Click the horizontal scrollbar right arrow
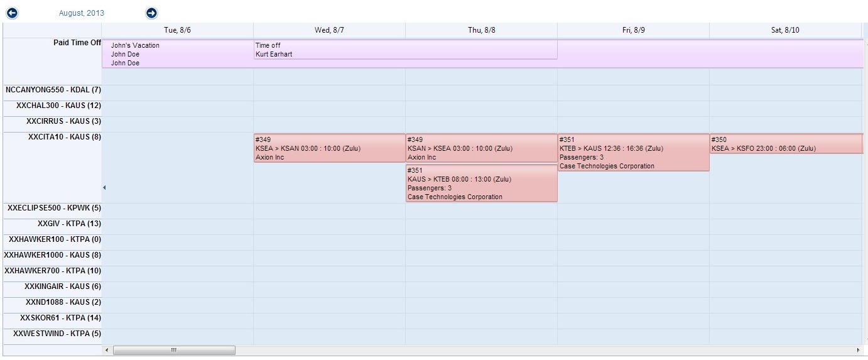This screenshot has height=360, width=868. coord(858,350)
